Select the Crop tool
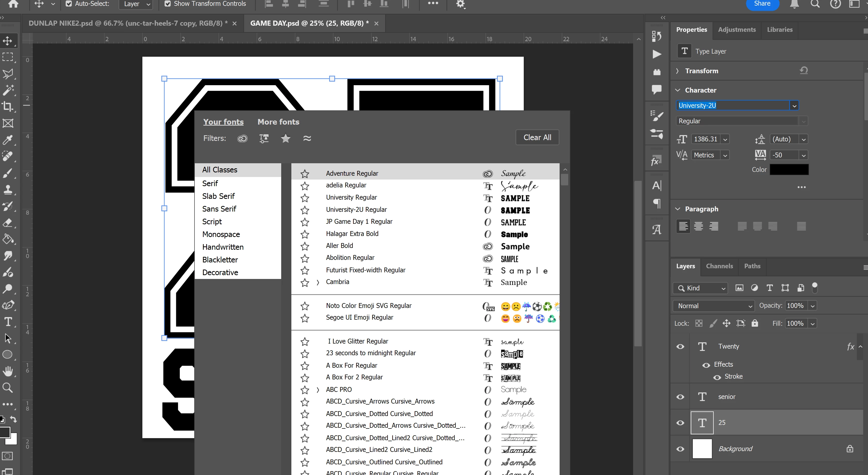The image size is (868, 475). point(8,107)
